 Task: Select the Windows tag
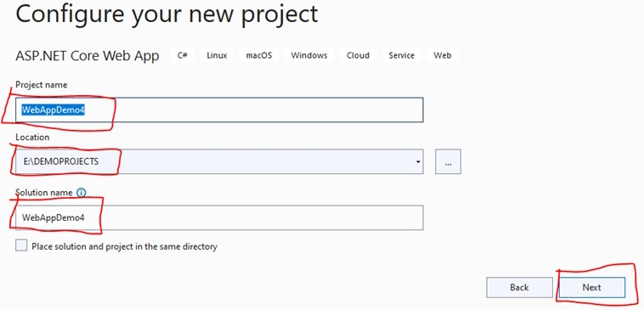[x=309, y=55]
